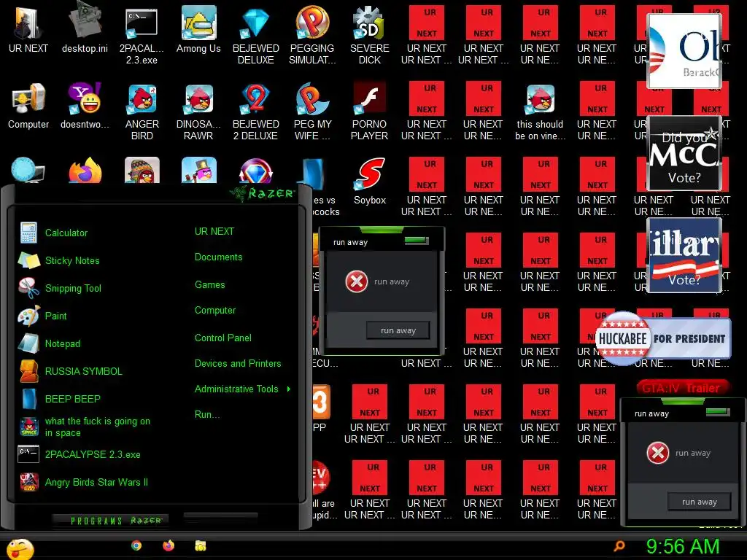The width and height of the screenshot is (747, 560).
Task: Open the file explorer taskbar icon
Action: (x=201, y=545)
